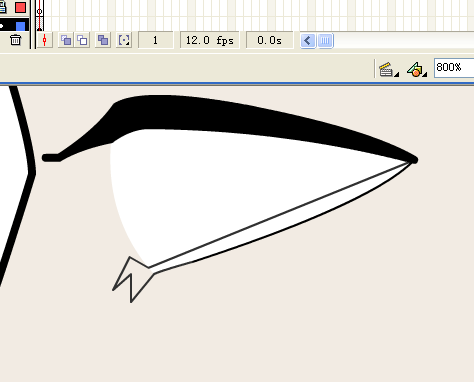Toggle Edit Multiple Frames
Image resolution: width=474 pixels, height=382 pixels.
point(103,40)
